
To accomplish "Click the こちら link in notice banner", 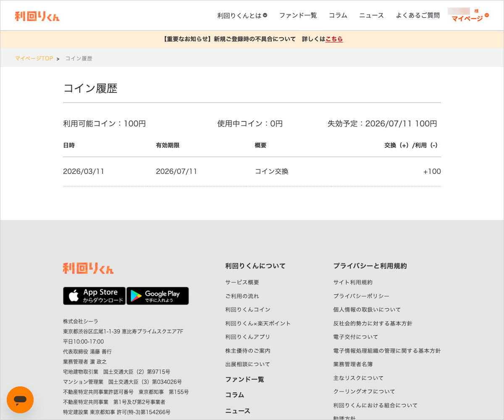I will click(x=334, y=39).
